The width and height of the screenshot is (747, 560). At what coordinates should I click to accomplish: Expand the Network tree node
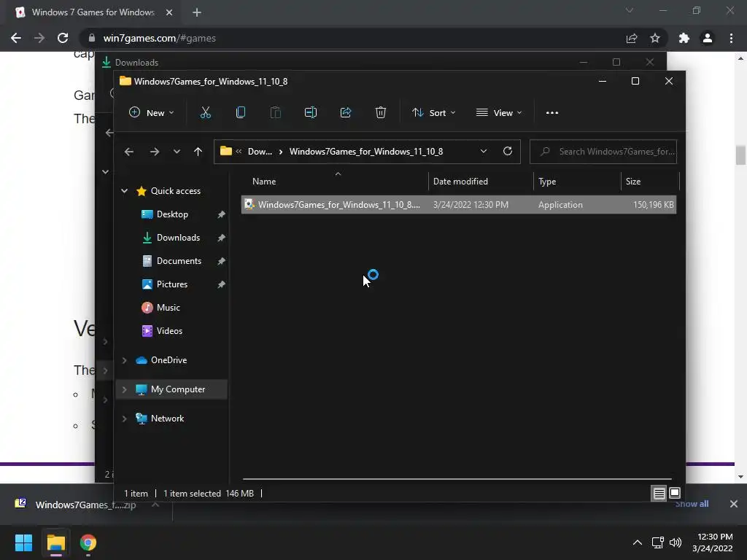tap(124, 419)
